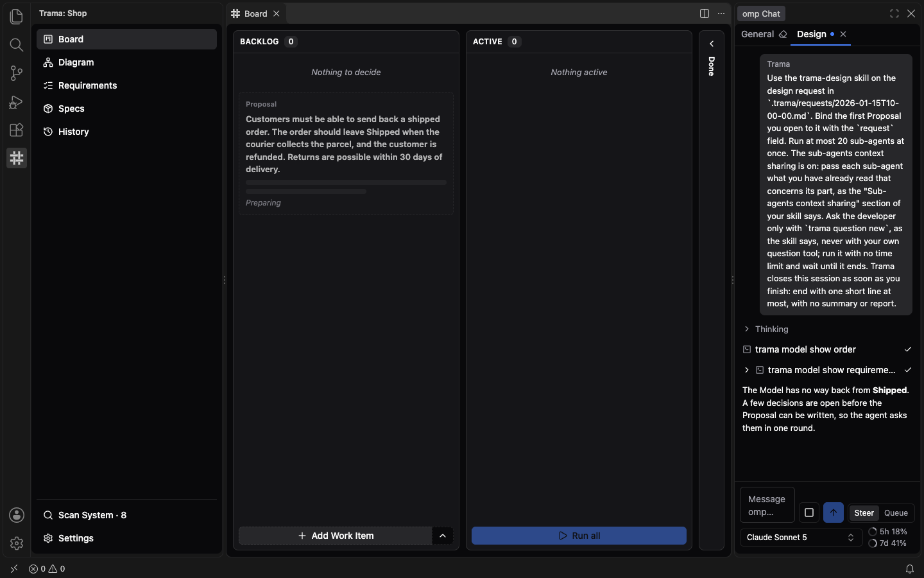Click the Add Work Item button

[x=336, y=536]
